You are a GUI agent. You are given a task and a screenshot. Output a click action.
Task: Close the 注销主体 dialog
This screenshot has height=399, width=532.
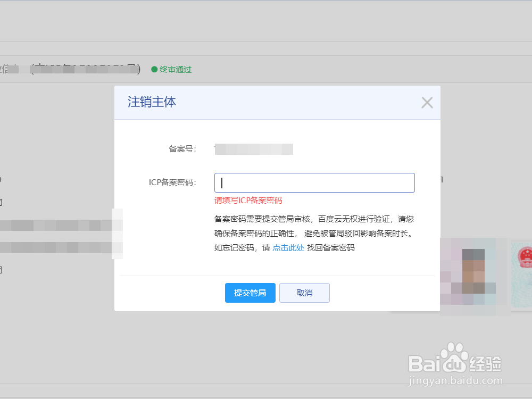pos(427,102)
